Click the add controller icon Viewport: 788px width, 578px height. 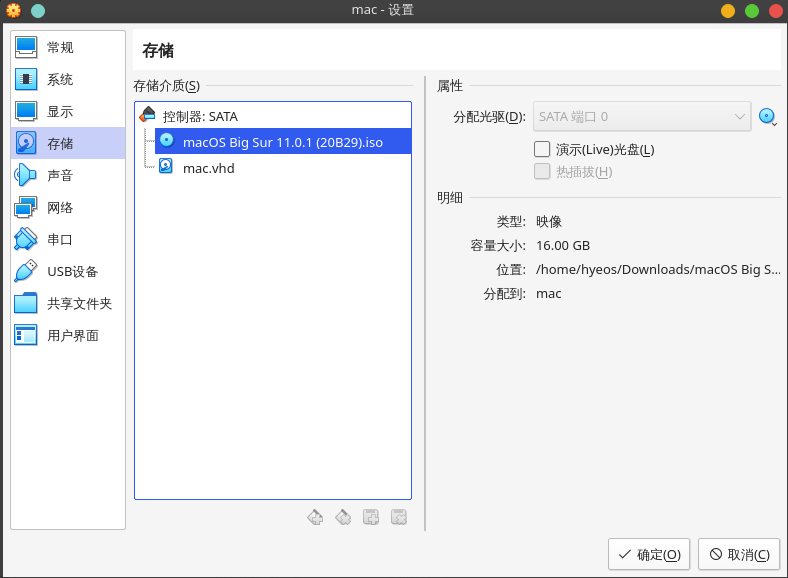[x=315, y=517]
